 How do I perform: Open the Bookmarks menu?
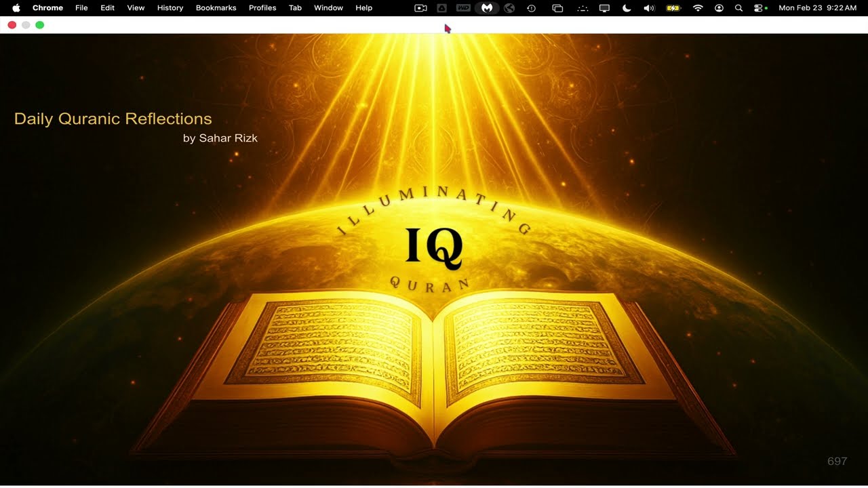[x=216, y=8]
